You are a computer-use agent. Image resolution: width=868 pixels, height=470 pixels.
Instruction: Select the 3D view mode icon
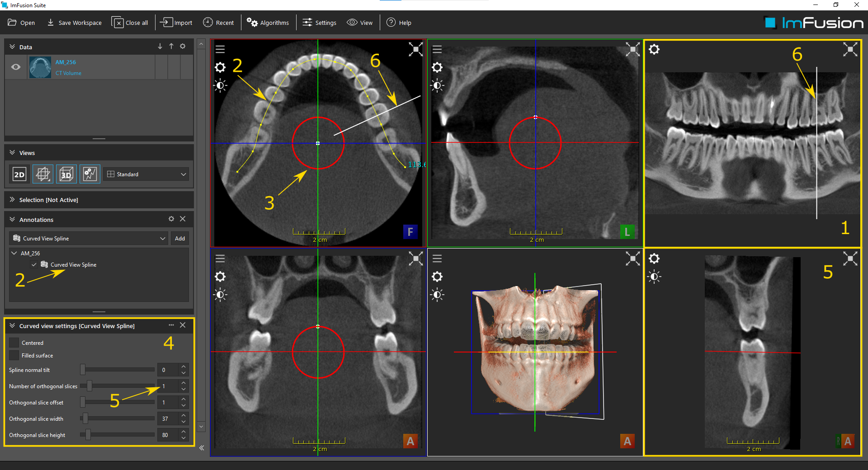coord(66,174)
